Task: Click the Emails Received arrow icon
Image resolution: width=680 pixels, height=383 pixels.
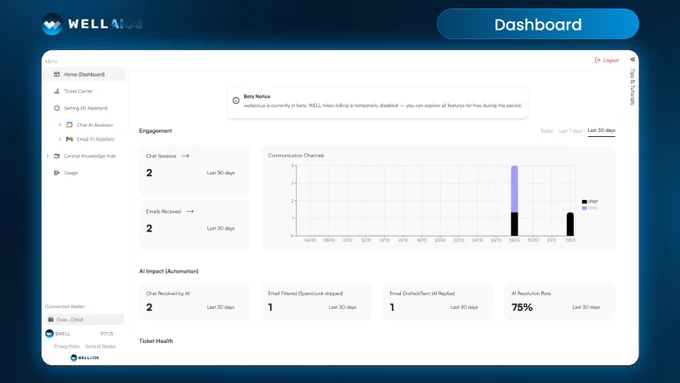Action: [x=190, y=212]
